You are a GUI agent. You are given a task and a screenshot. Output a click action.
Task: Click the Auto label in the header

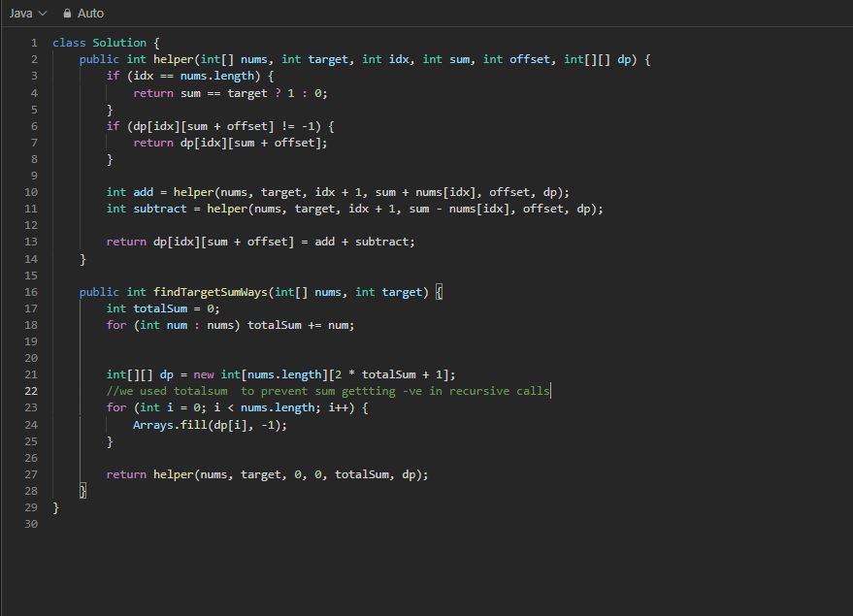90,13
